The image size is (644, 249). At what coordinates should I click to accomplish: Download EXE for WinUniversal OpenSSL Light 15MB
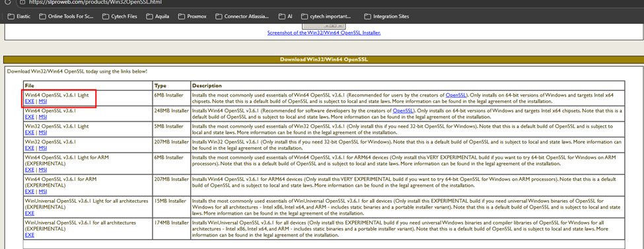pyautogui.click(x=29, y=213)
